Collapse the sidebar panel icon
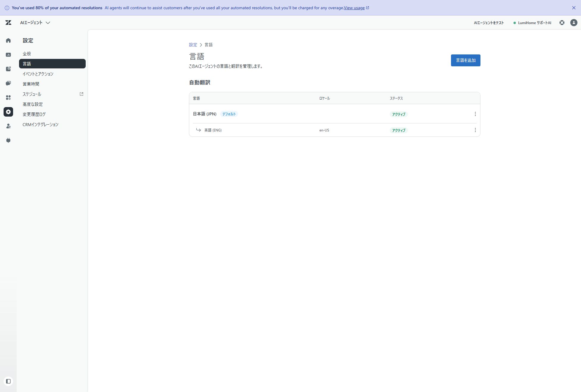The width and height of the screenshot is (581, 392). point(8,381)
